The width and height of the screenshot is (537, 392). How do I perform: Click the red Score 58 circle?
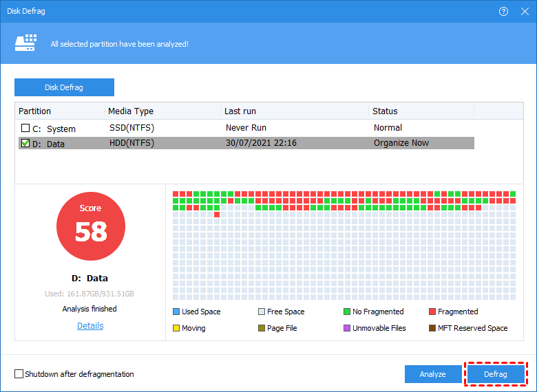(91, 226)
